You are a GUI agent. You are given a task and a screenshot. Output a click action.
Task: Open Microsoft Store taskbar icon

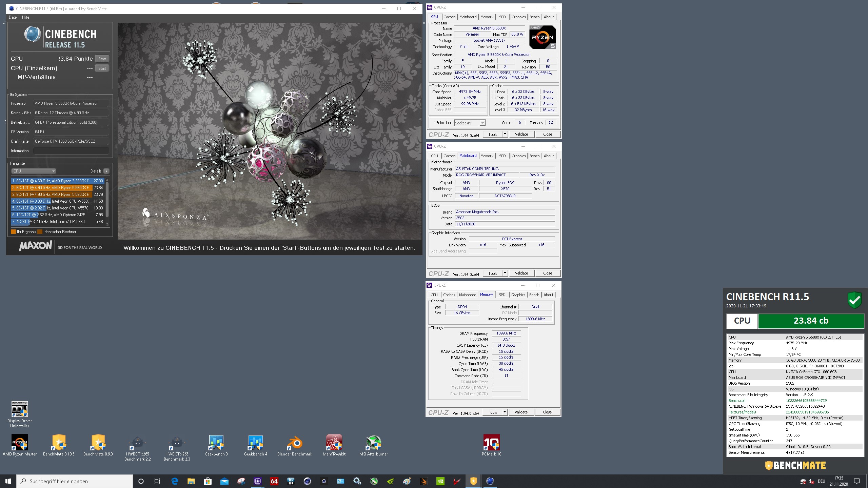click(208, 481)
